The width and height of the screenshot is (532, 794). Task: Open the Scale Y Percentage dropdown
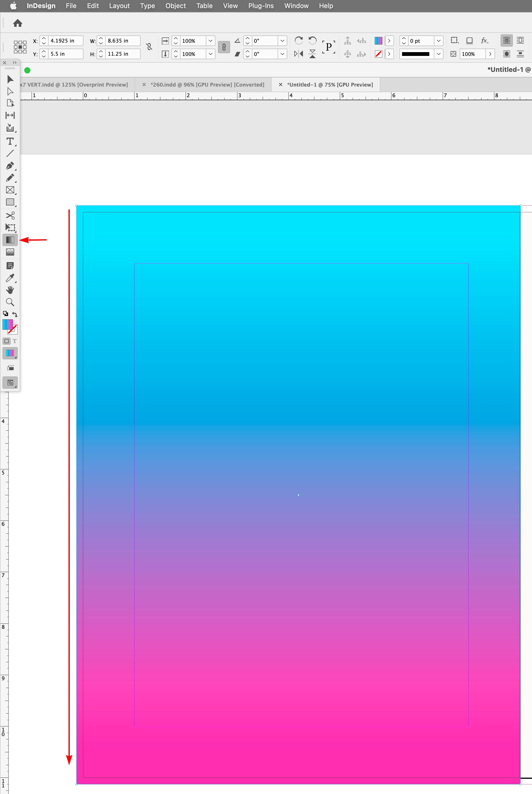click(211, 54)
